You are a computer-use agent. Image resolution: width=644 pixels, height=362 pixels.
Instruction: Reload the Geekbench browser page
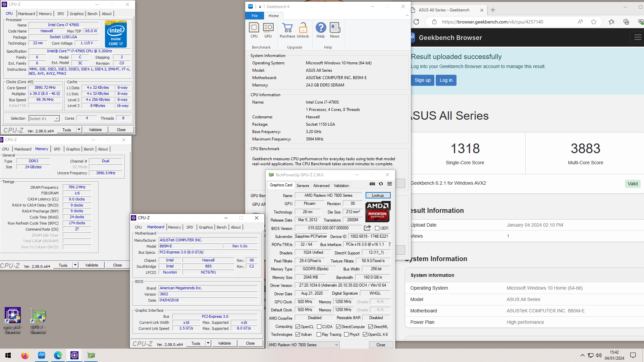click(416, 22)
